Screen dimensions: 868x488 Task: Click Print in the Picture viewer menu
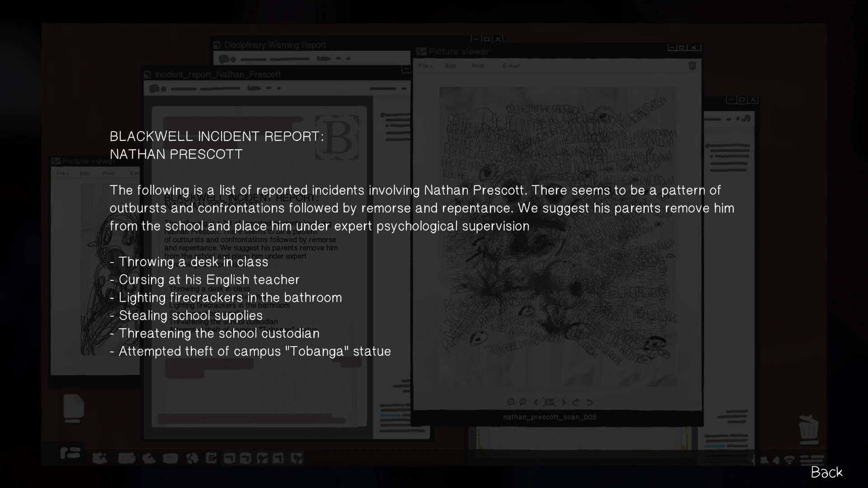[x=478, y=66]
